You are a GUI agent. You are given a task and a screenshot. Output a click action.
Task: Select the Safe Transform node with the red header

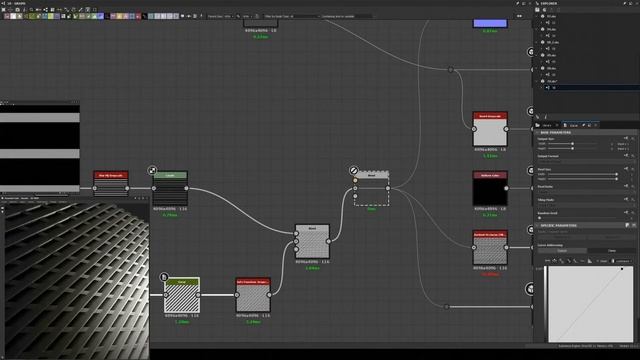point(253,295)
